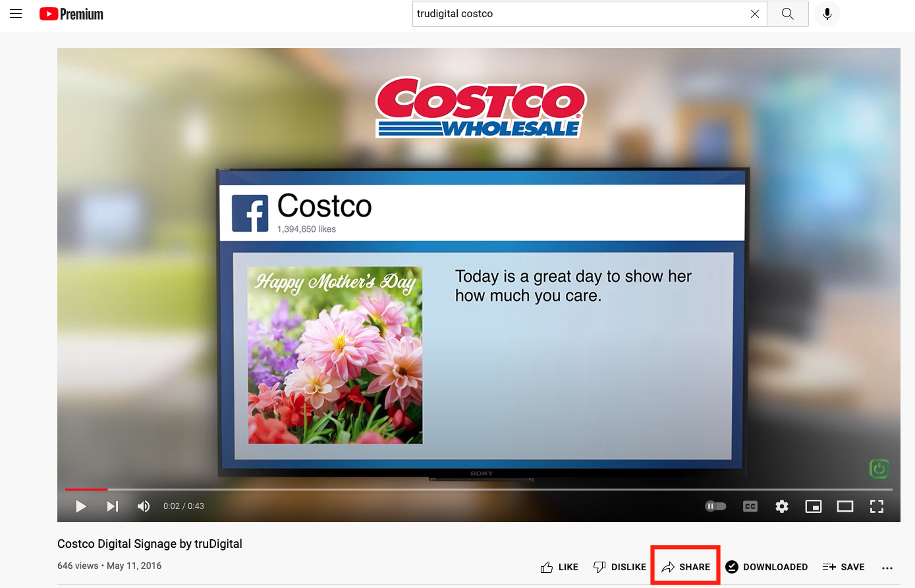The width and height of the screenshot is (915, 588).
Task: Like the video
Action: coord(559,567)
